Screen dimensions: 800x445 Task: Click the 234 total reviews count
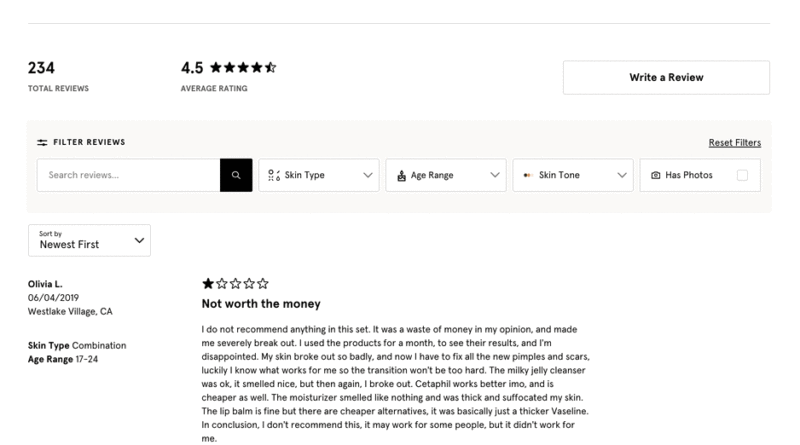point(41,68)
